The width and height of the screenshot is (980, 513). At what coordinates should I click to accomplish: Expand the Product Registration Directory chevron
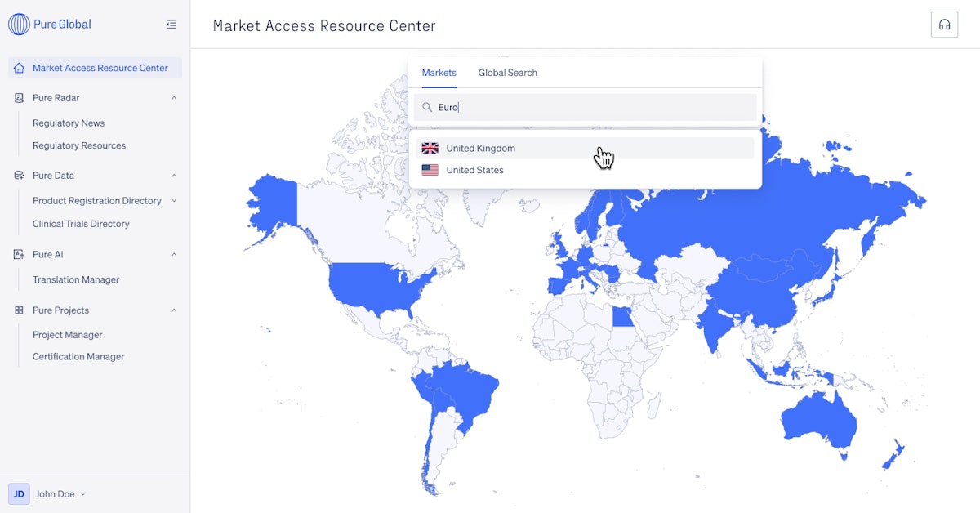point(174,200)
